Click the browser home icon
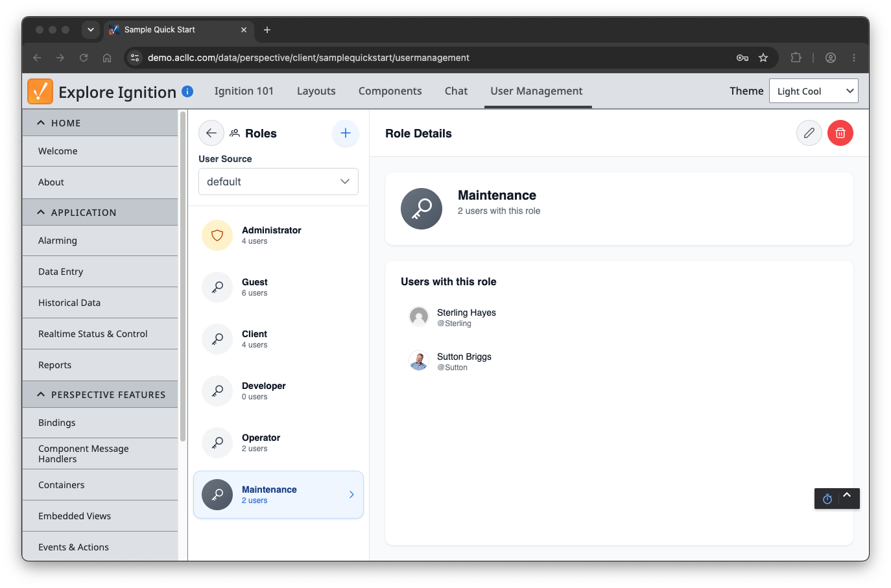Viewport: 891px width, 588px height. pyautogui.click(x=107, y=58)
